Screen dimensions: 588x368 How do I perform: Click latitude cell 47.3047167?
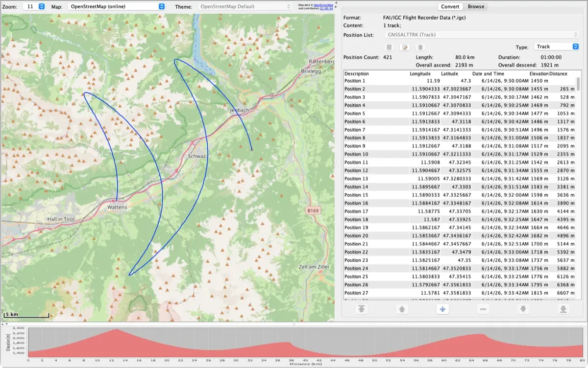point(457,97)
